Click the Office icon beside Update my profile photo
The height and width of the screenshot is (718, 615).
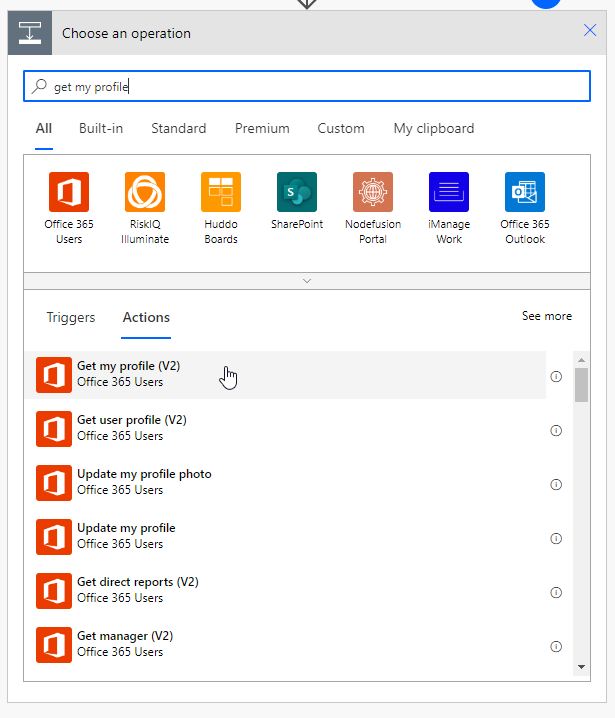54,483
